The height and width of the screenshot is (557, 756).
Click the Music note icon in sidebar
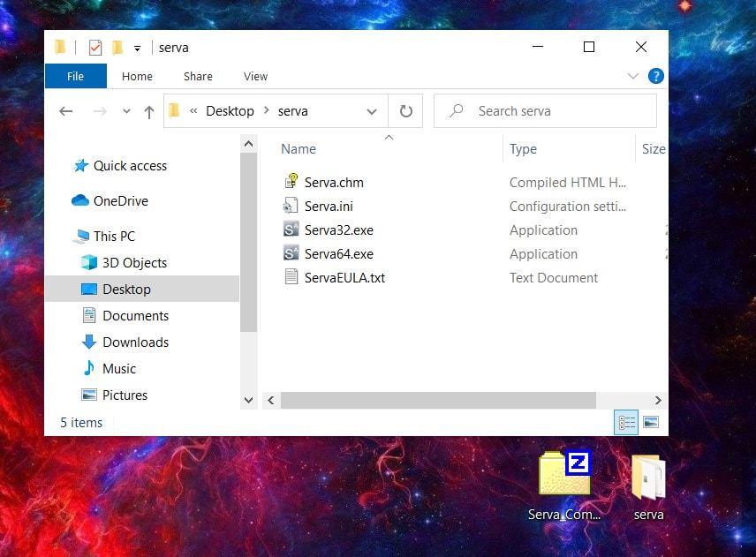[x=89, y=368]
